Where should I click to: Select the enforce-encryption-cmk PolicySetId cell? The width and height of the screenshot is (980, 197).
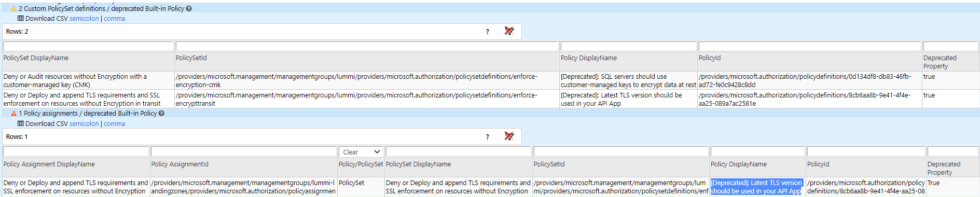pos(367,80)
